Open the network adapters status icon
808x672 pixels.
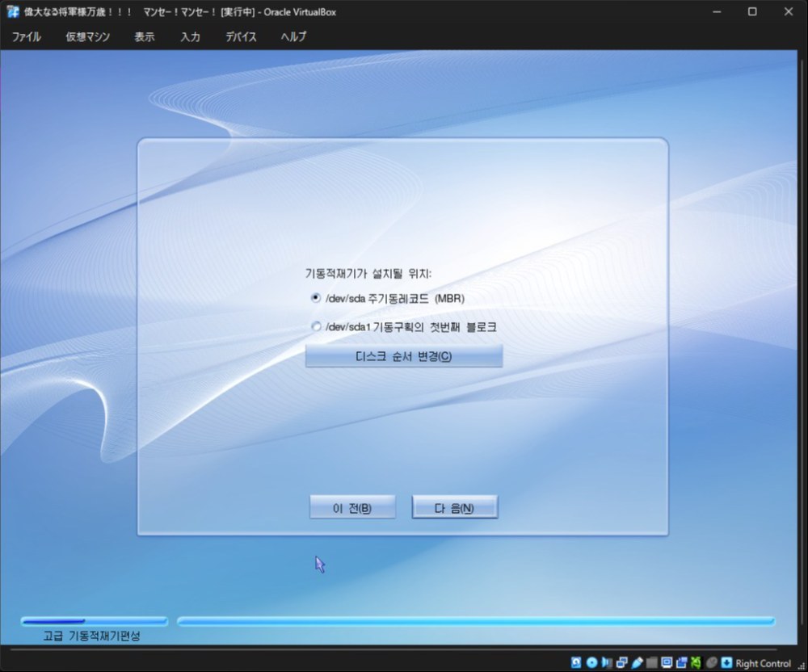tap(622, 662)
